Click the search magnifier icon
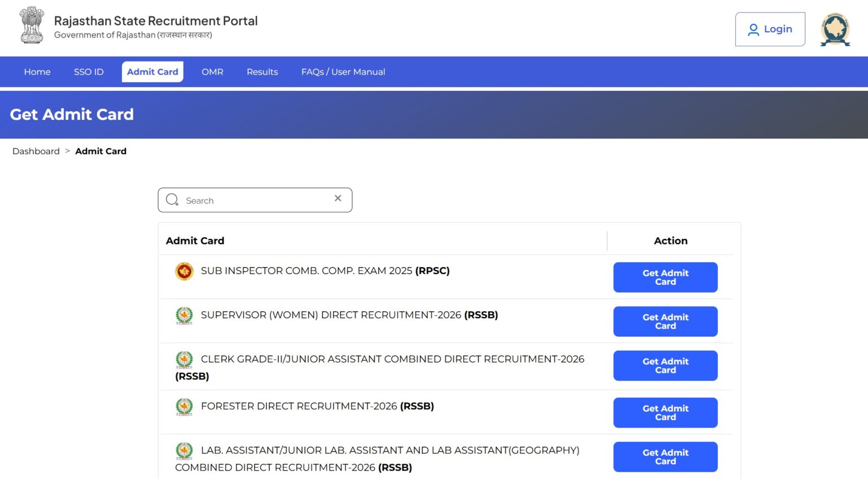Screen dimensions: 868x479 point(172,200)
